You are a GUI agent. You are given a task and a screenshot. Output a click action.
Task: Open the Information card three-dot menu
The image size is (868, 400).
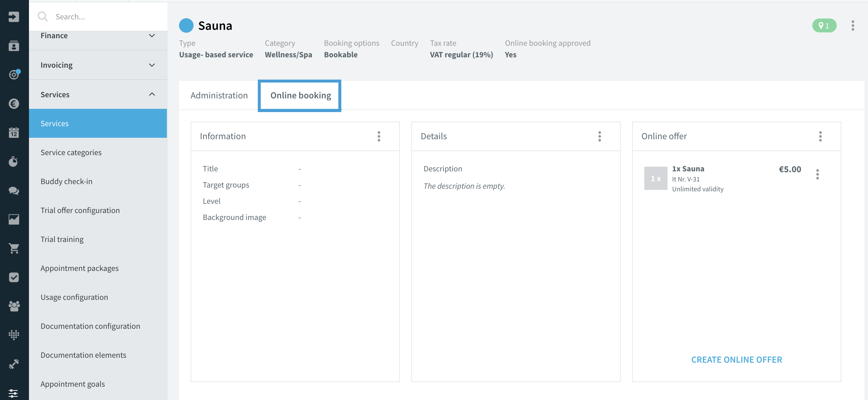coord(379,136)
